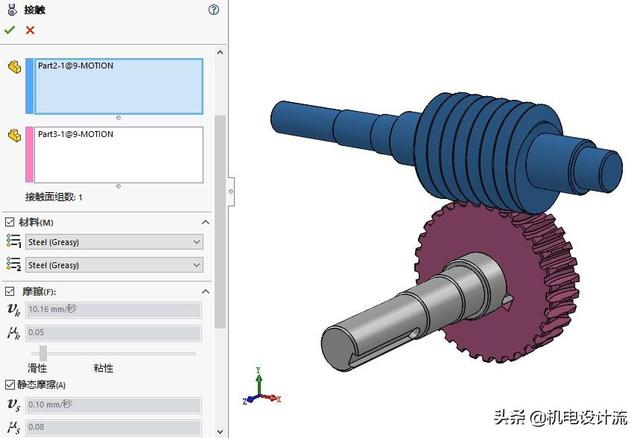
Task: Click the 0.08 static friction field
Action: [x=113, y=427]
